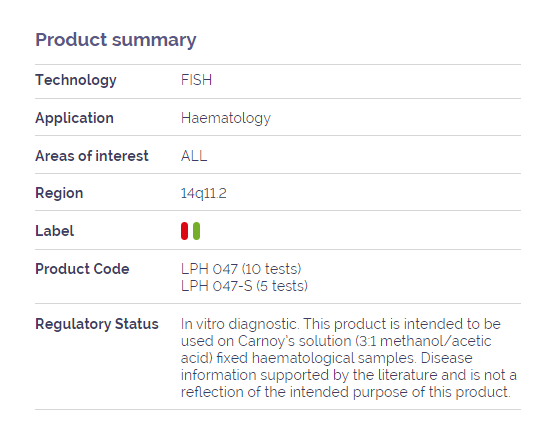Click the Regulatory Status row label
This screenshot has width=538, height=430.
pos(97,324)
